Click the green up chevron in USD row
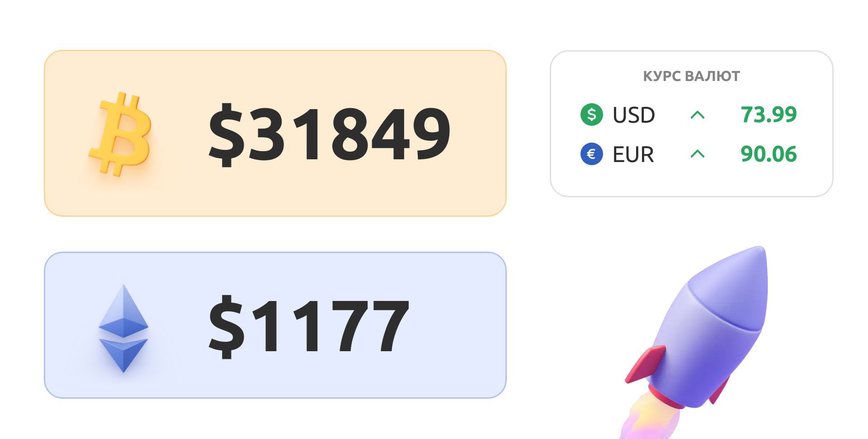Screen dimensions: 868x439 click(698, 115)
